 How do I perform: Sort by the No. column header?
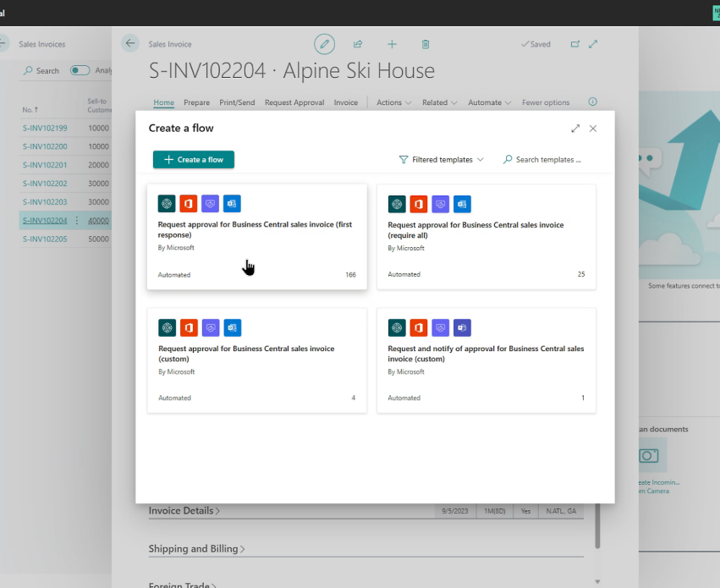[x=30, y=110]
